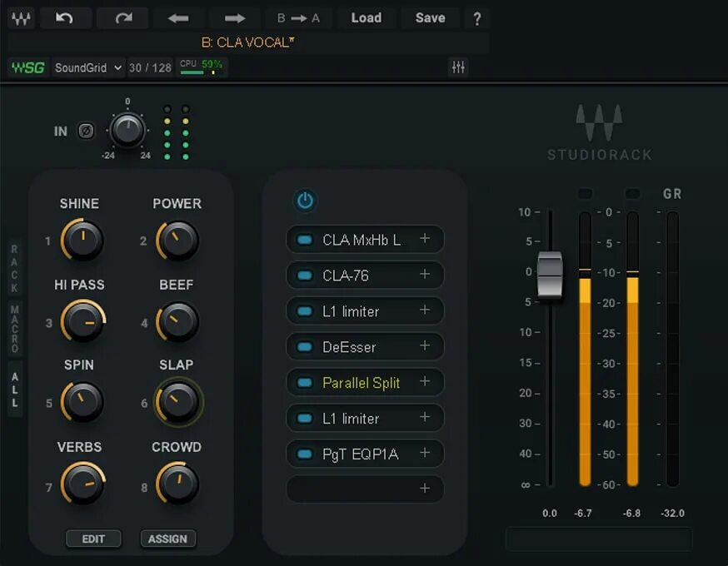Click the -6.7 left peak value
728x566 pixels.
583,513
